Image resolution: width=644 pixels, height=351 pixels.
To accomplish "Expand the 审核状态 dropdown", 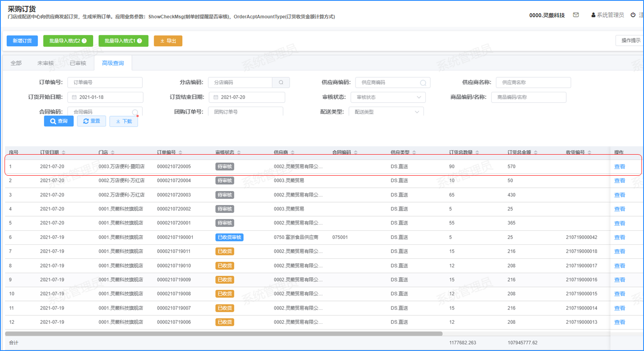I will [x=418, y=98].
